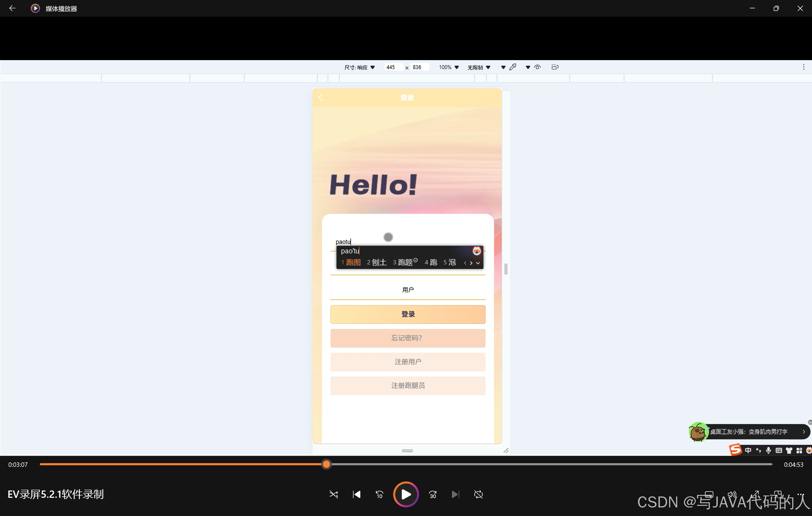The width and height of the screenshot is (812, 516).
Task: Open more player options menu
Action: pos(801,494)
